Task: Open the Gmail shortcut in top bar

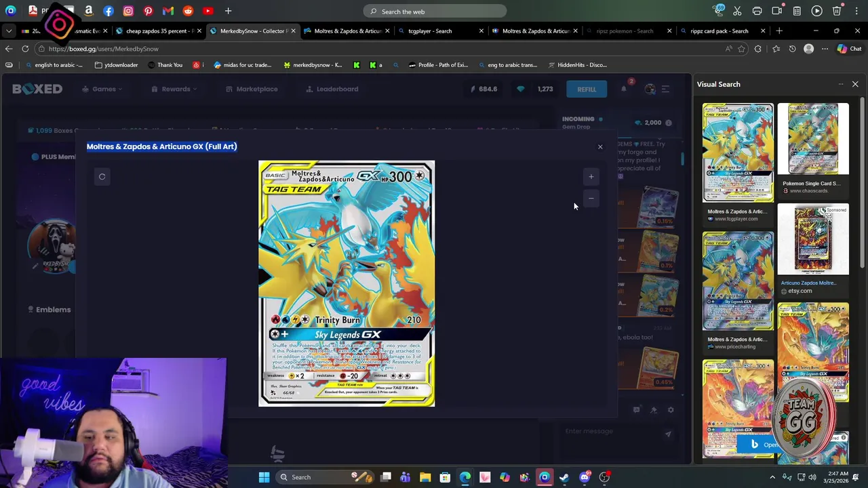Action: point(168,11)
